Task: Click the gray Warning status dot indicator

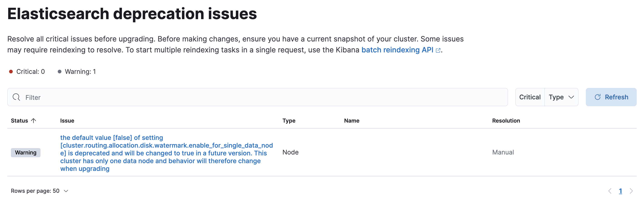Action: click(60, 71)
